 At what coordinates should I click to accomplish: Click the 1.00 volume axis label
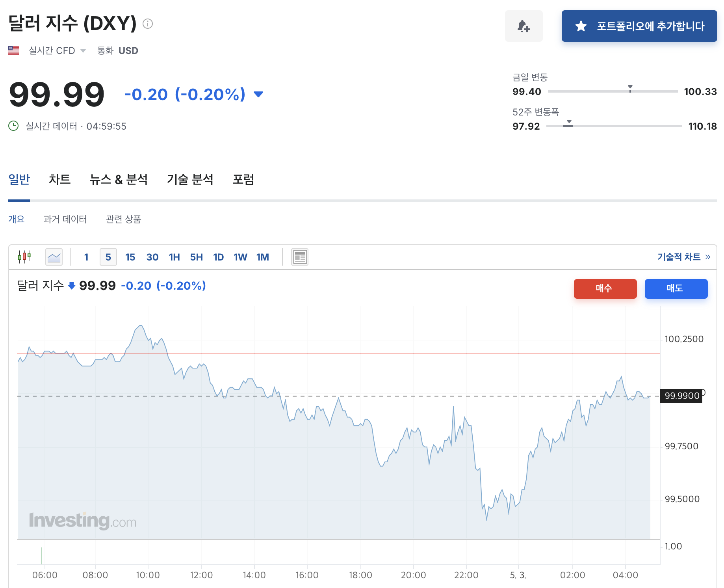pos(673,546)
